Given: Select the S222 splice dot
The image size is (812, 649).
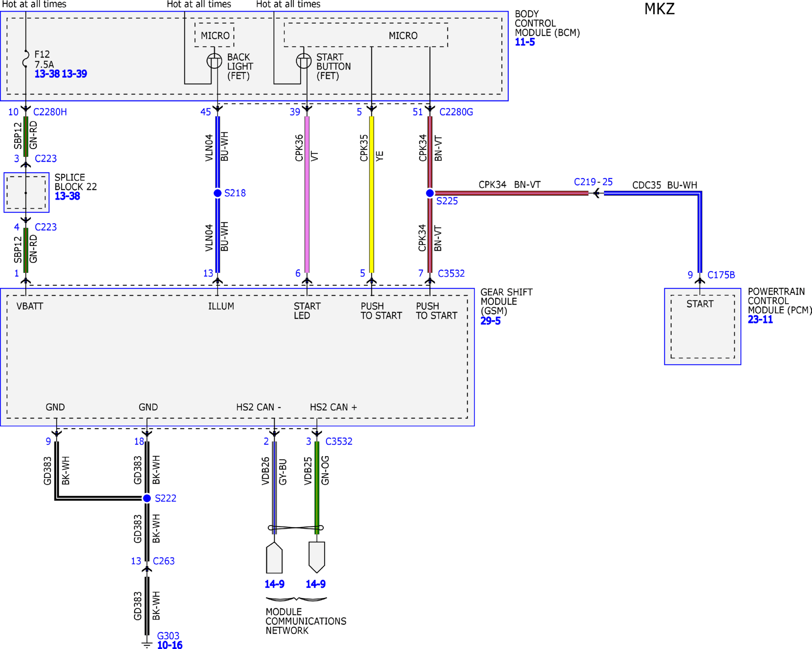Looking at the screenshot, I should [147, 498].
